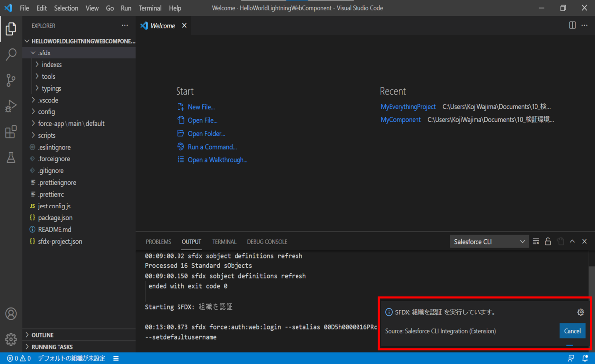Select the OUTPUT panel tab
The width and height of the screenshot is (595, 364).
tap(191, 242)
